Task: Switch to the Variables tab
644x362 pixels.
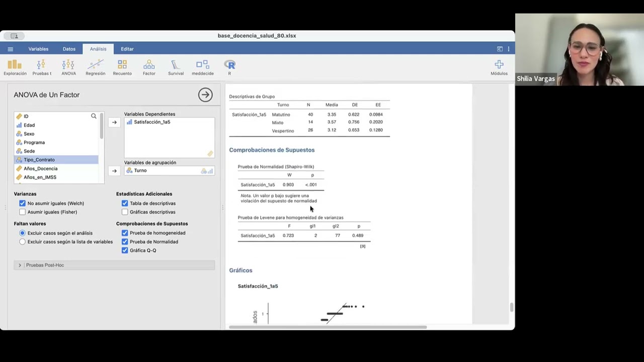Action: 38,49
